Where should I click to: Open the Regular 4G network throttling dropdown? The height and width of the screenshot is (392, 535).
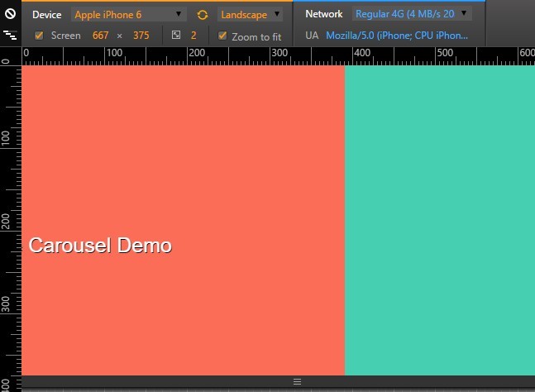[x=412, y=14]
